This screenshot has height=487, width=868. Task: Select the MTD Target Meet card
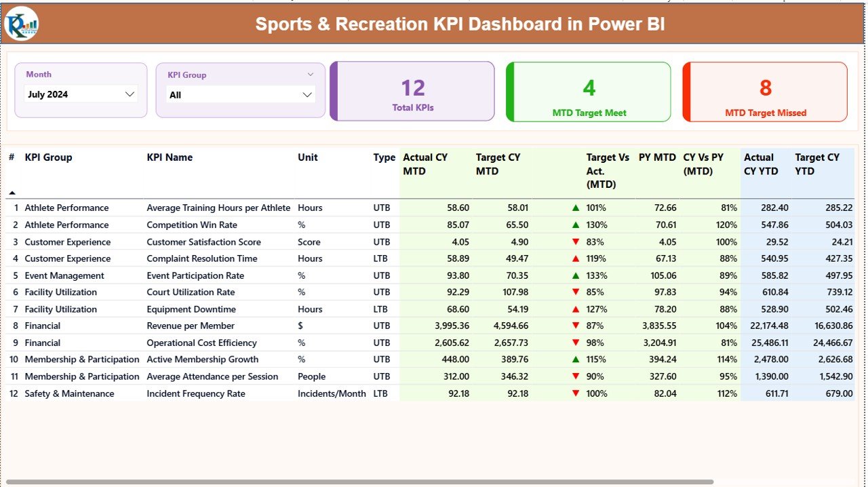589,92
